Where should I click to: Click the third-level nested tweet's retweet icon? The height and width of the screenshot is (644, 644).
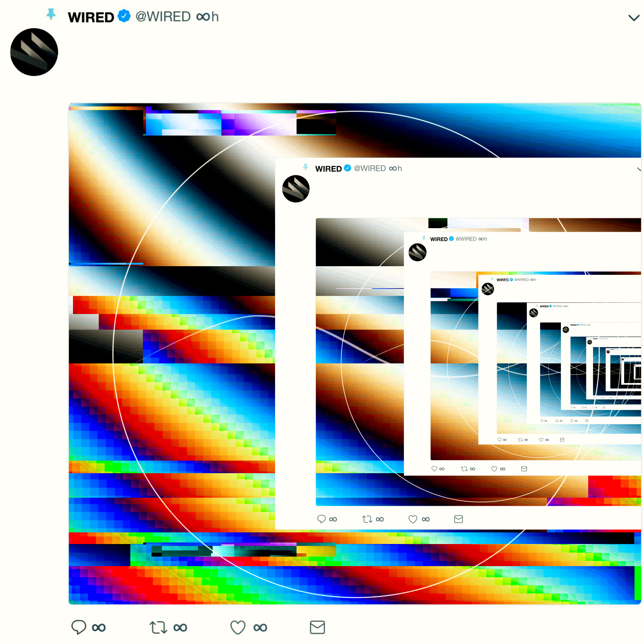coord(464,469)
